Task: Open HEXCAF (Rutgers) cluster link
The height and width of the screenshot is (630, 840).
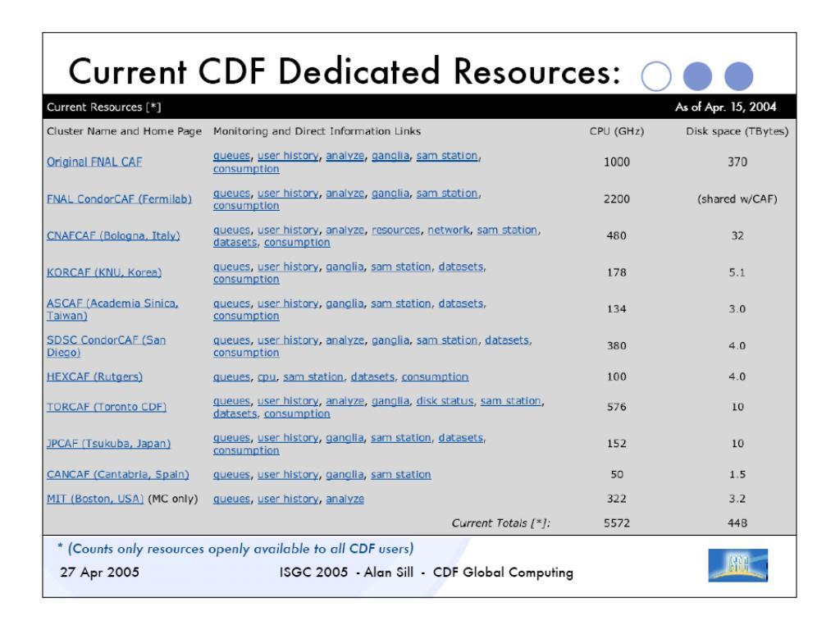Action: (x=95, y=377)
